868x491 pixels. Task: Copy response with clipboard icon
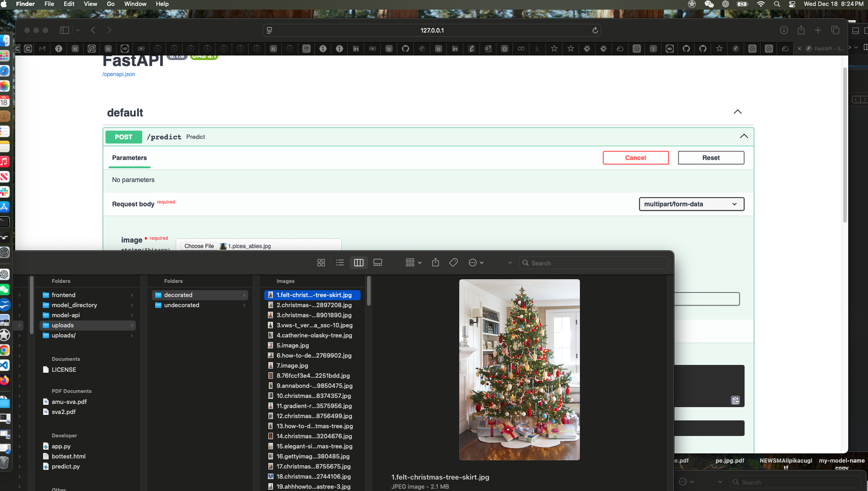coord(735,400)
